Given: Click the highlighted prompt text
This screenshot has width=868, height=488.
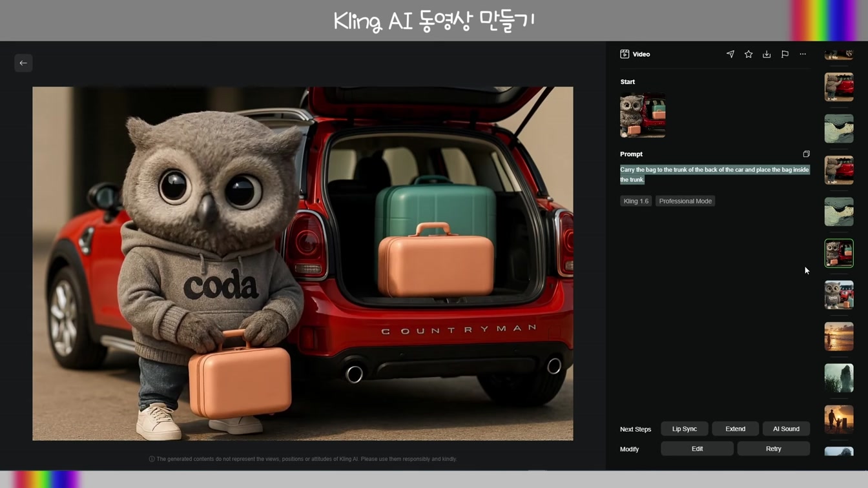Looking at the screenshot, I should [x=714, y=174].
